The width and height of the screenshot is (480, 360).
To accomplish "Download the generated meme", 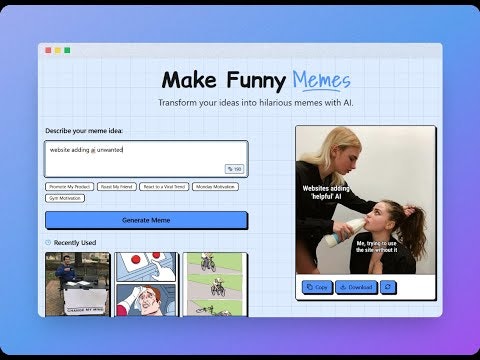I will [x=356, y=287].
